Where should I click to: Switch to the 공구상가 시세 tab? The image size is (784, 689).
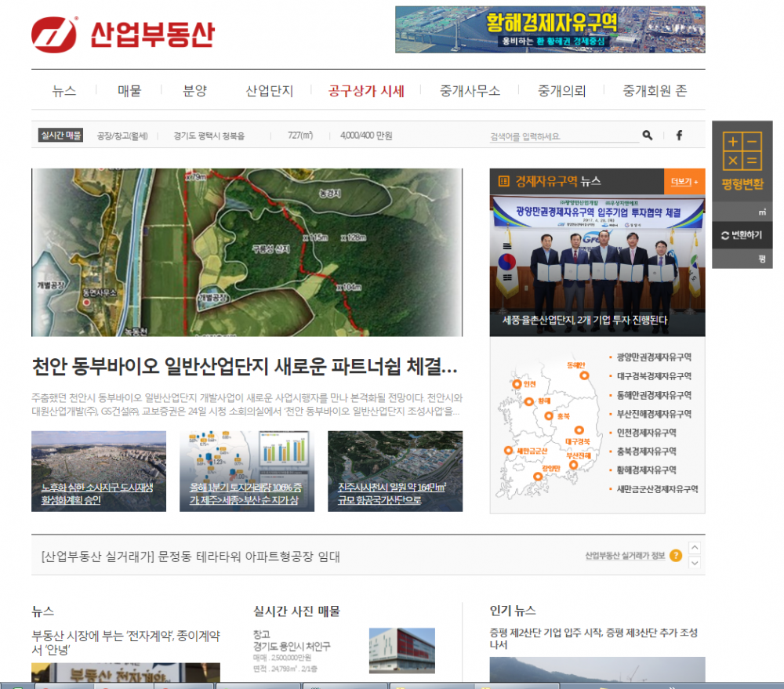365,90
